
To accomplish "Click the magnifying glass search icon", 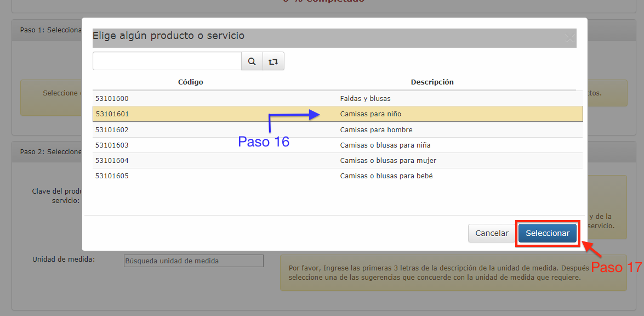I will (252, 61).
